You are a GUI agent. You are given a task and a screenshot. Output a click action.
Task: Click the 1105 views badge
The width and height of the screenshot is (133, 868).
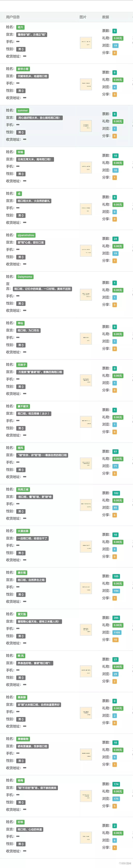pos(117,632)
